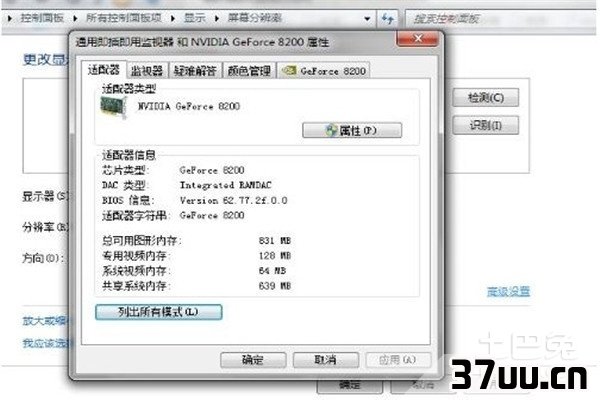Click the 所有控制面板项 breadcrumb
The image size is (600, 400).
point(124,18)
